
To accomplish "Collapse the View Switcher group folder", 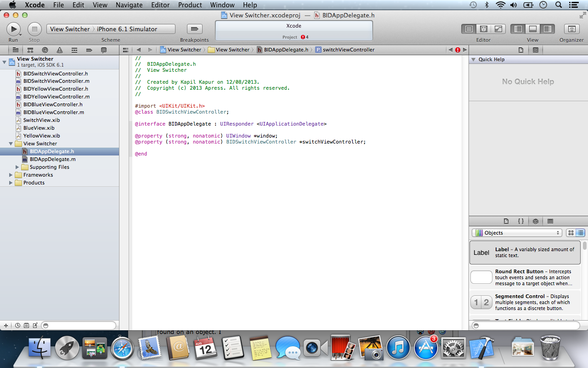I will tap(11, 144).
